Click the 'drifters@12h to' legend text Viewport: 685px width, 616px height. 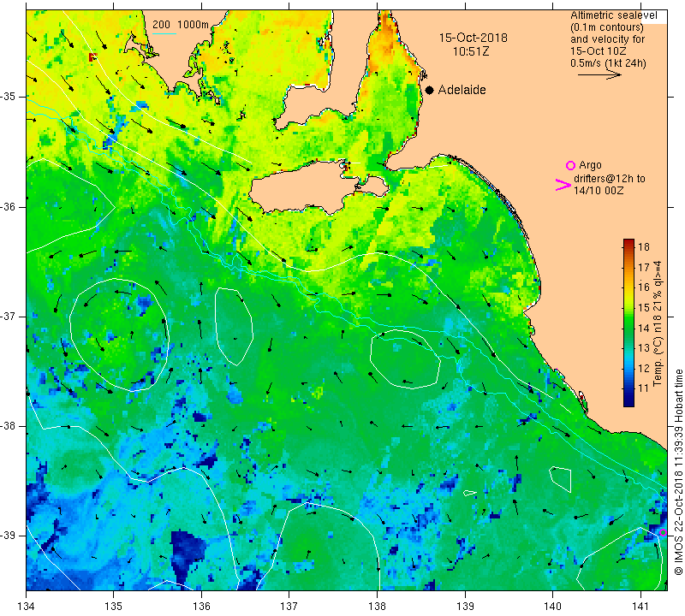pyautogui.click(x=609, y=179)
